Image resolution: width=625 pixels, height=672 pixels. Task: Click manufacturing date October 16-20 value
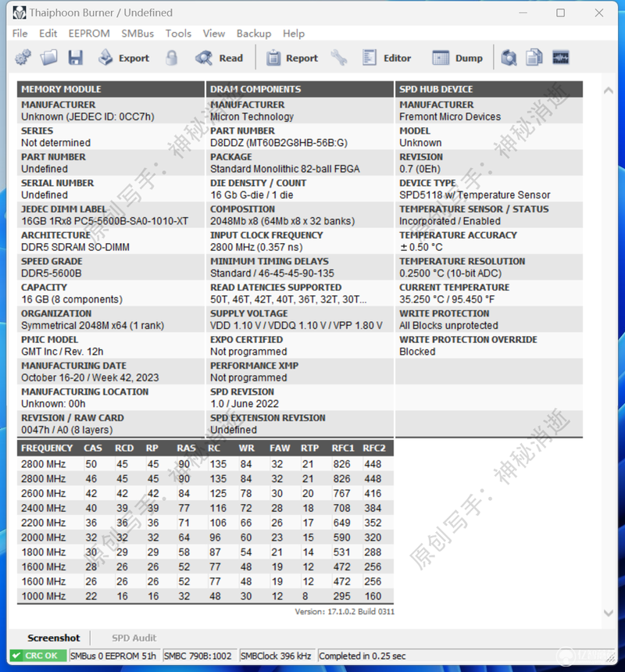pyautogui.click(x=90, y=378)
